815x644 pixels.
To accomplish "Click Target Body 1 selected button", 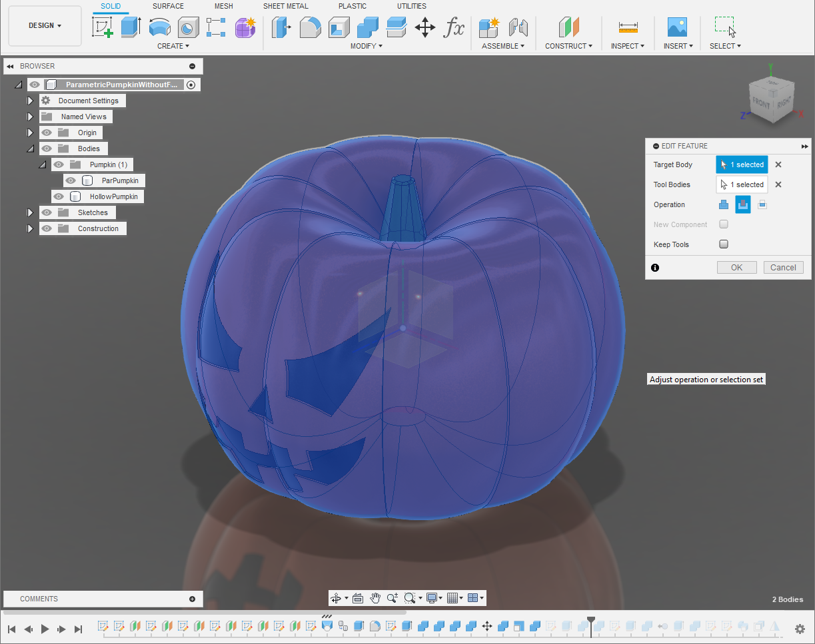I will 742,164.
